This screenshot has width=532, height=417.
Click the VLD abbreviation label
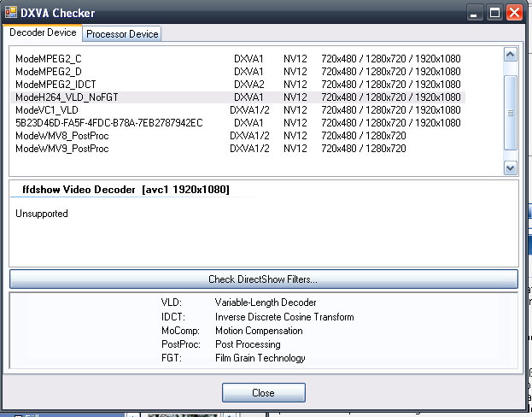pos(172,302)
